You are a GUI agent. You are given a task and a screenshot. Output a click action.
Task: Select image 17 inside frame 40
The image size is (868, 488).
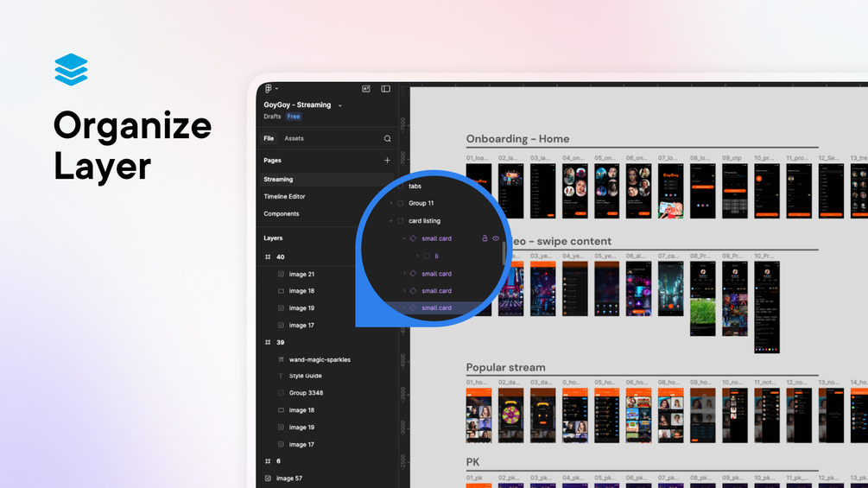[x=301, y=326]
